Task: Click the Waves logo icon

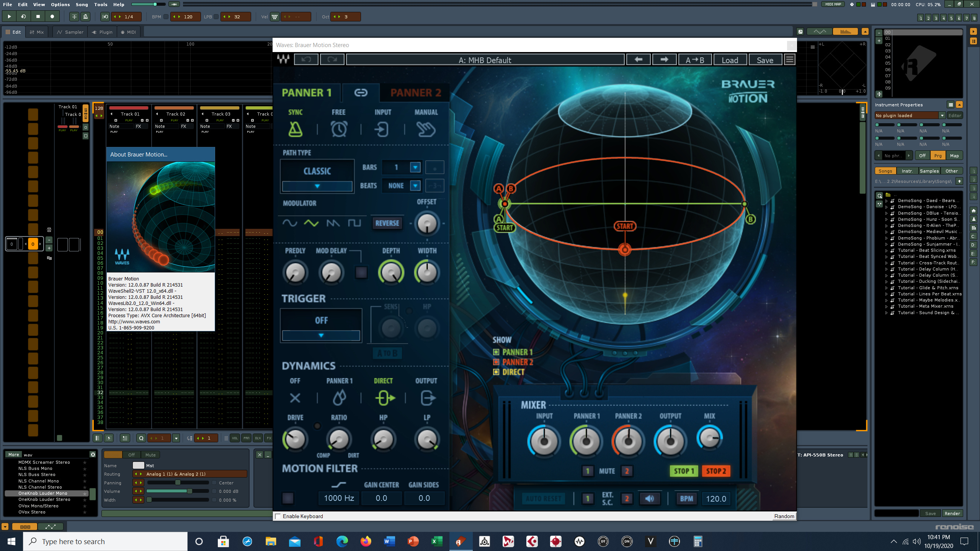Action: (283, 60)
